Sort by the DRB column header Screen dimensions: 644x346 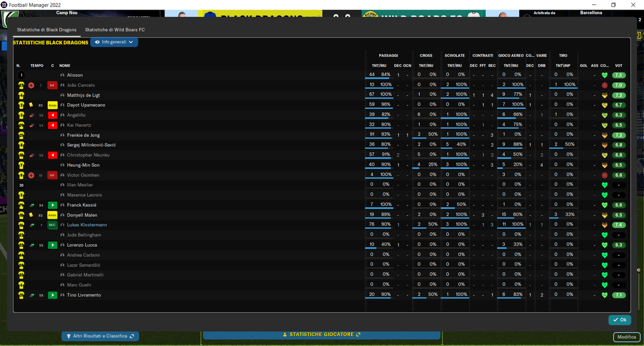pos(542,65)
